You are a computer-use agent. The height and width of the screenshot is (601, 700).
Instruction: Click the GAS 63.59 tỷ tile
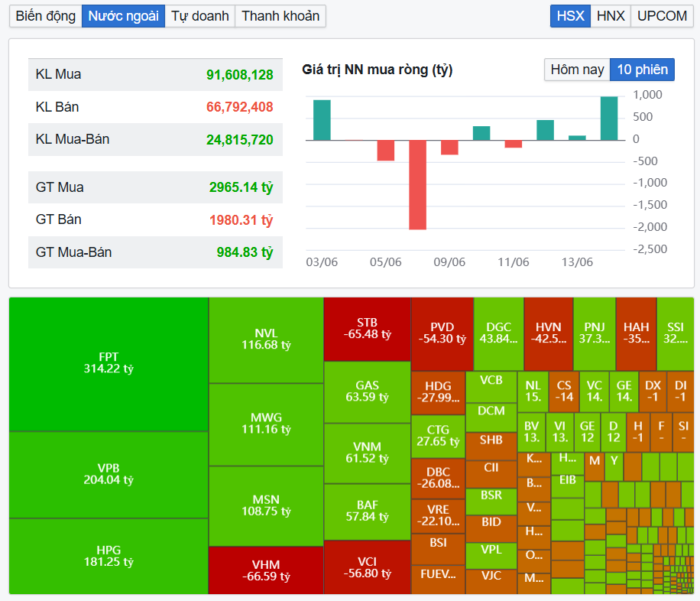pos(367,392)
